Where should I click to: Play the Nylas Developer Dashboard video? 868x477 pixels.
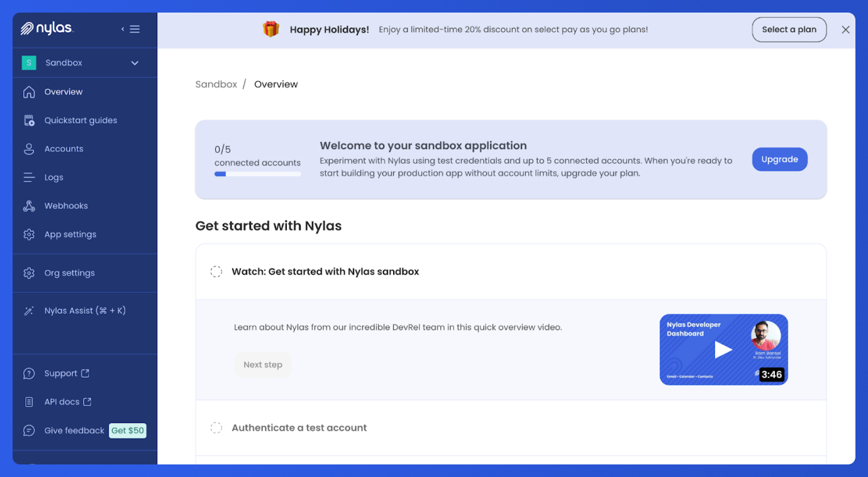pyautogui.click(x=723, y=349)
